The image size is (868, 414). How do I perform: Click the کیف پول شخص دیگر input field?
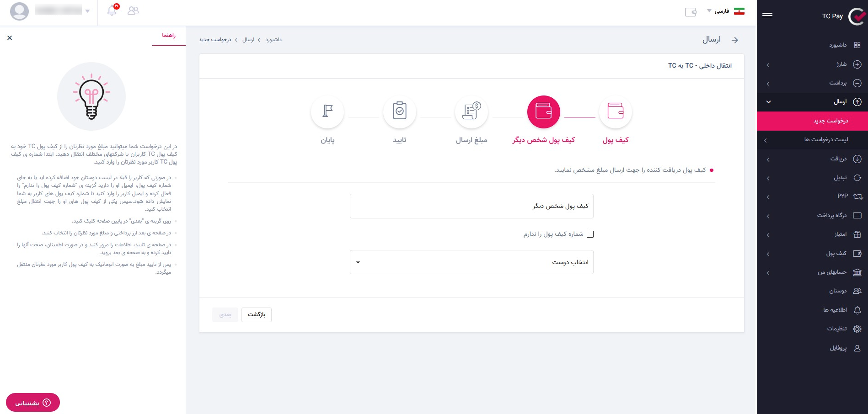[x=472, y=206]
